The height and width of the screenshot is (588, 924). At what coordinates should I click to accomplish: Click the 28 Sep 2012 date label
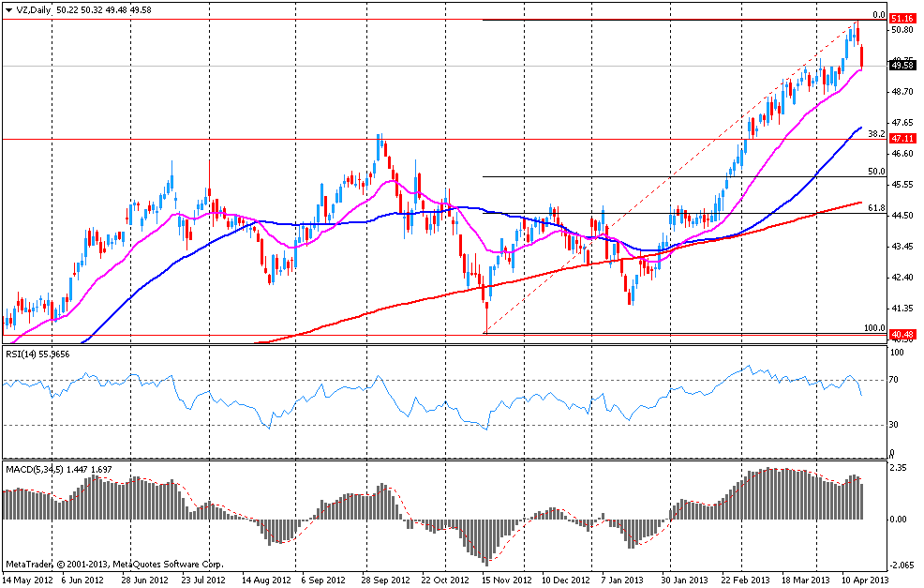[386, 580]
